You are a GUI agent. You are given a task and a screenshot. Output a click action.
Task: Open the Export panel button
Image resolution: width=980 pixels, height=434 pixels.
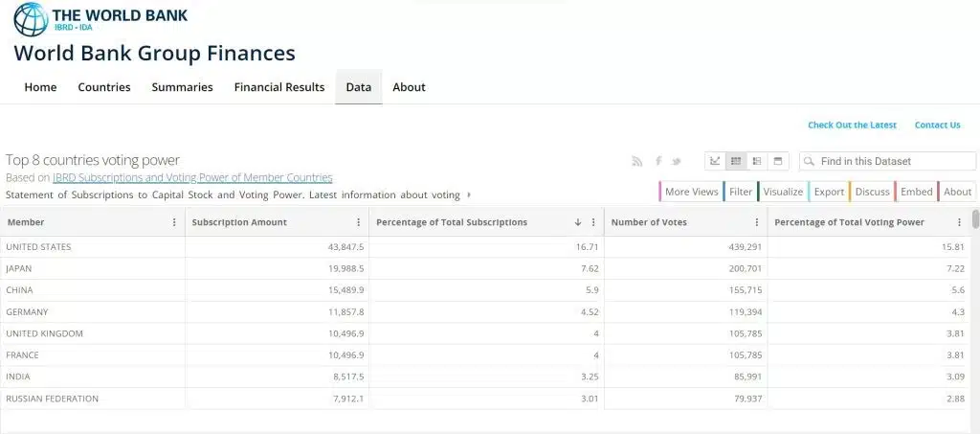click(828, 192)
